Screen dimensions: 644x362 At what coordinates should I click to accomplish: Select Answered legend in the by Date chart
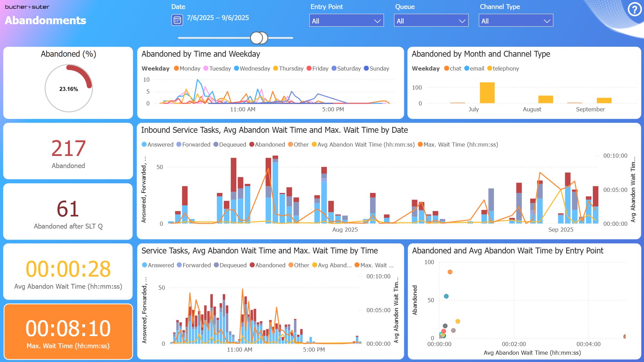pos(158,145)
